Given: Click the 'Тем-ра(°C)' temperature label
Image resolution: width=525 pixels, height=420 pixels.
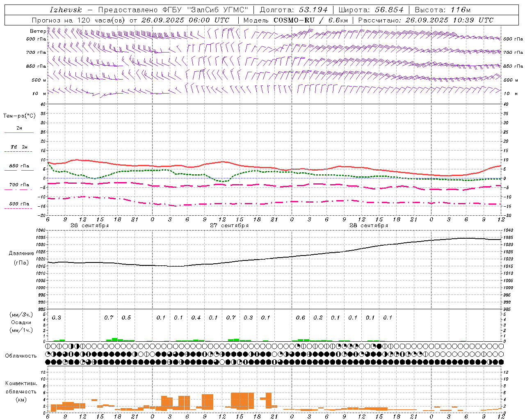Looking at the screenshot, I should coord(19,116).
